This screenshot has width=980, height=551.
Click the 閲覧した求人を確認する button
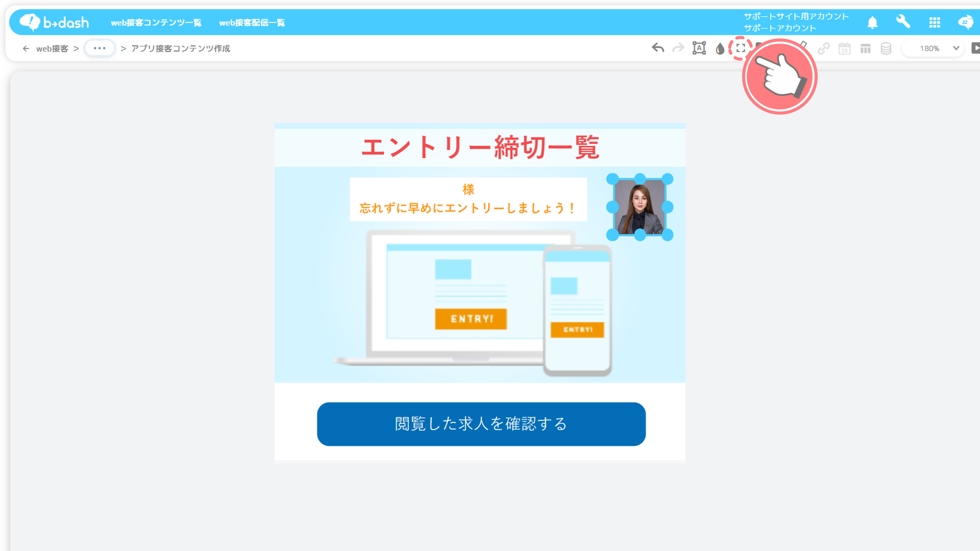(x=481, y=424)
